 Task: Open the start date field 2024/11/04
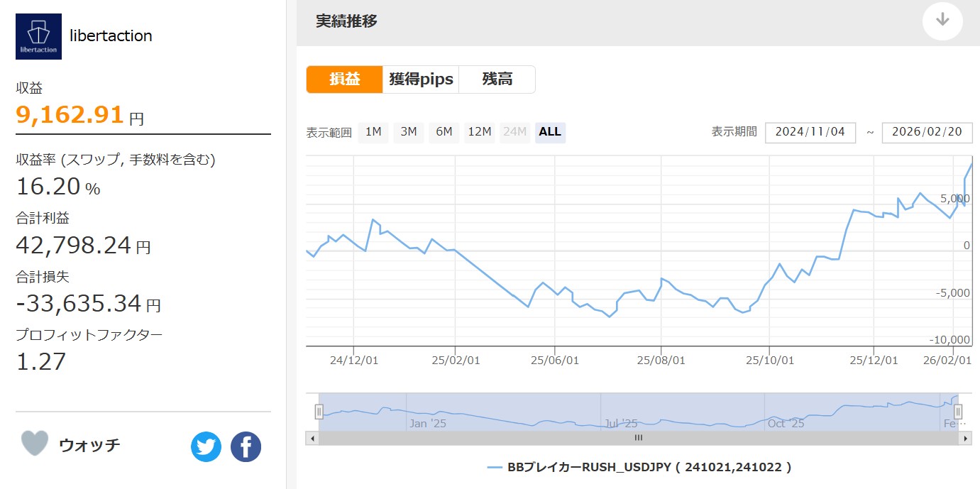[x=810, y=132]
